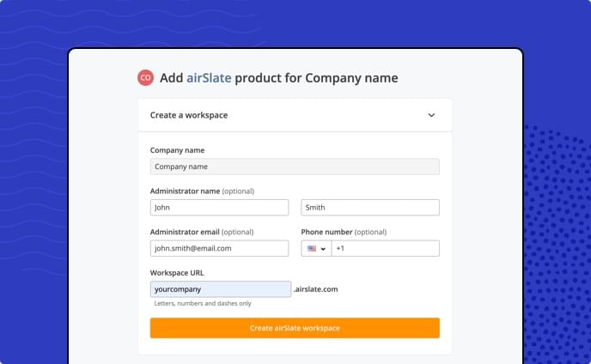Click the Phone number label
Viewport: 591px width, 364px height.
pyautogui.click(x=326, y=232)
